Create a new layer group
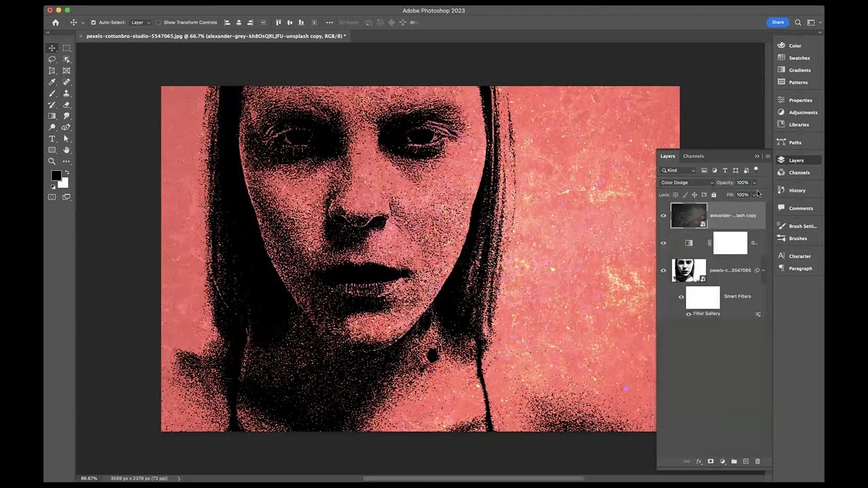The height and width of the screenshot is (488, 868). (734, 462)
